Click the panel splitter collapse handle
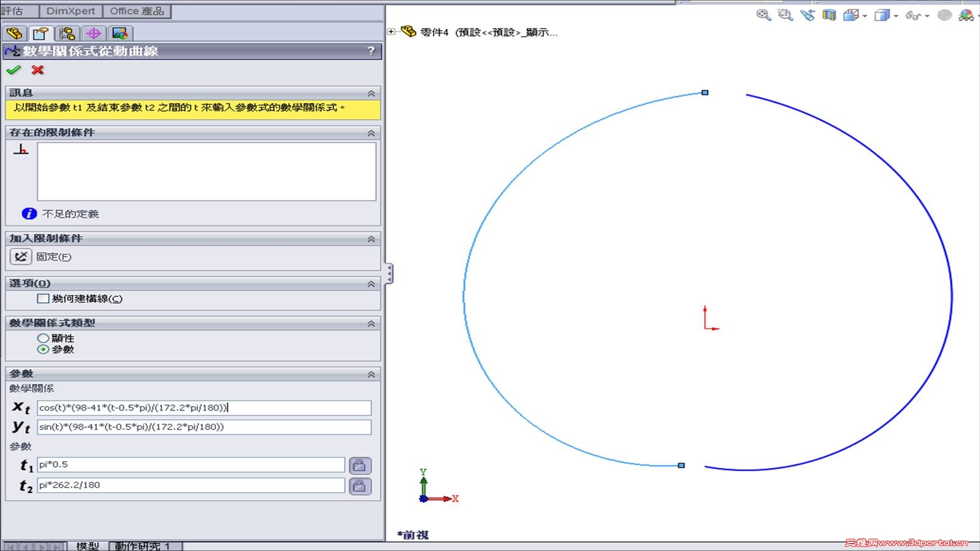The height and width of the screenshot is (551, 980). tap(389, 273)
